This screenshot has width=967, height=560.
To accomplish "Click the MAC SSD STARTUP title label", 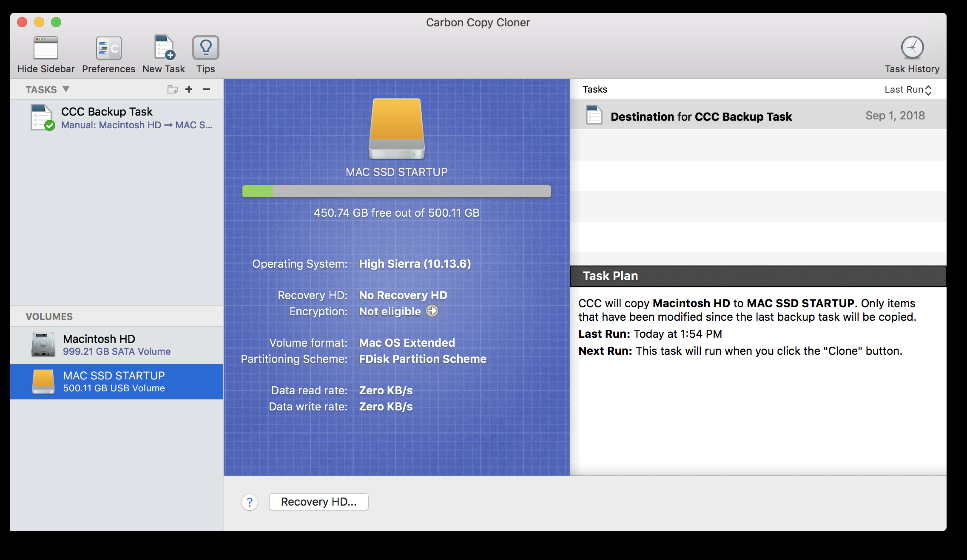I will (397, 172).
